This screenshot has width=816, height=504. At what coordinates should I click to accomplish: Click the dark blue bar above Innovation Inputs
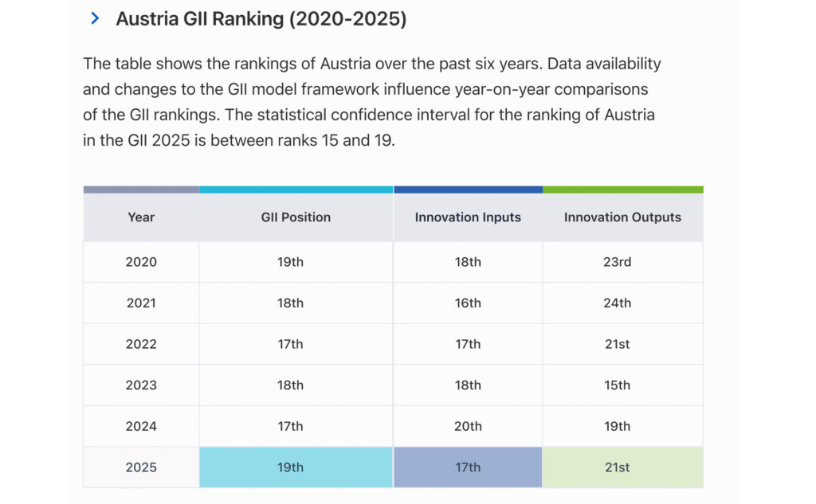(468, 189)
